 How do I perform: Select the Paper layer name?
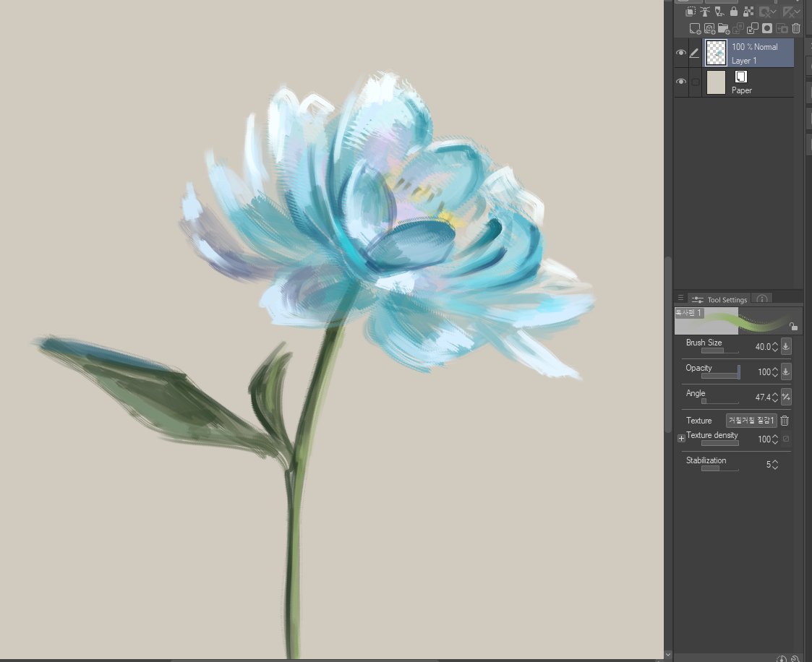pos(742,90)
